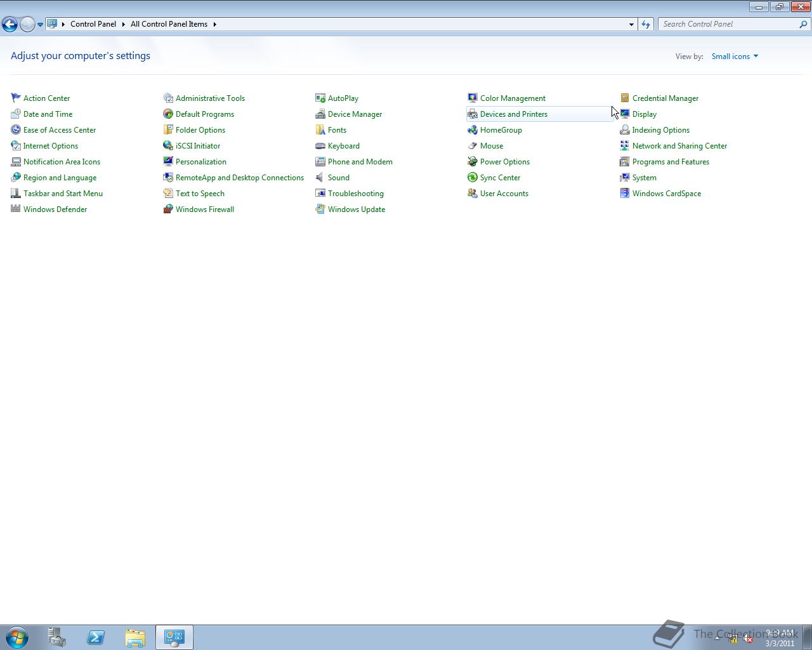Viewport: 812px width, 650px height.
Task: Open the Network and Sharing Center icon
Action: tap(625, 145)
